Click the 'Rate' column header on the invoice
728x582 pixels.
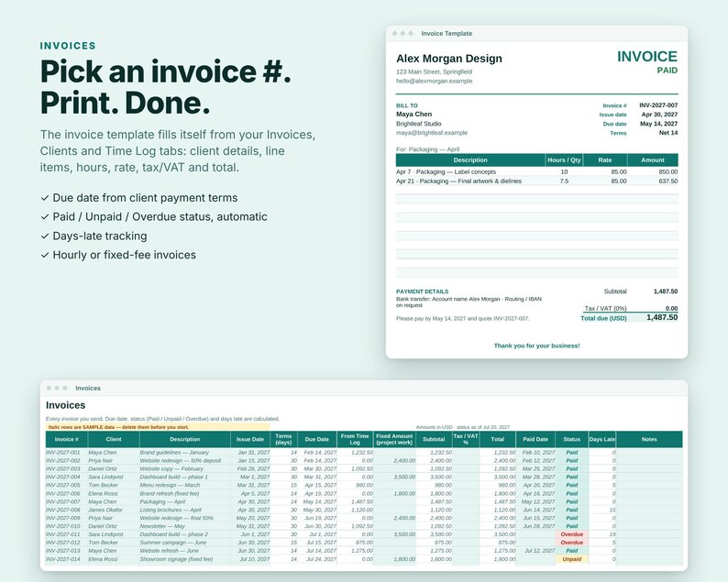point(605,160)
